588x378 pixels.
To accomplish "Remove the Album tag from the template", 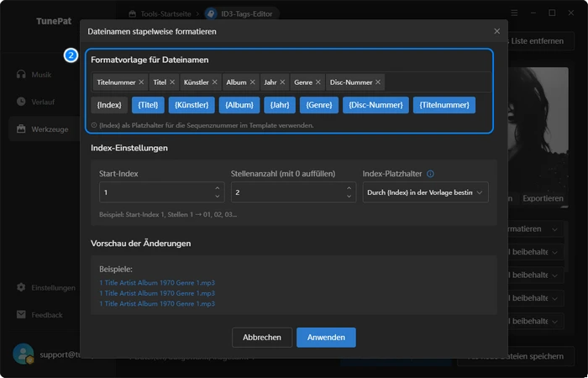I will coord(252,82).
